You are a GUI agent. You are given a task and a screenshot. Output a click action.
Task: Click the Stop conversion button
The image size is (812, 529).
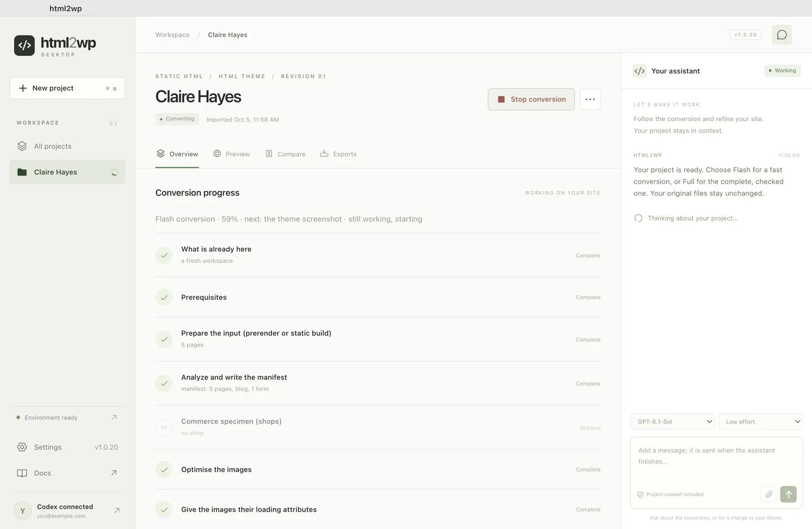point(531,99)
